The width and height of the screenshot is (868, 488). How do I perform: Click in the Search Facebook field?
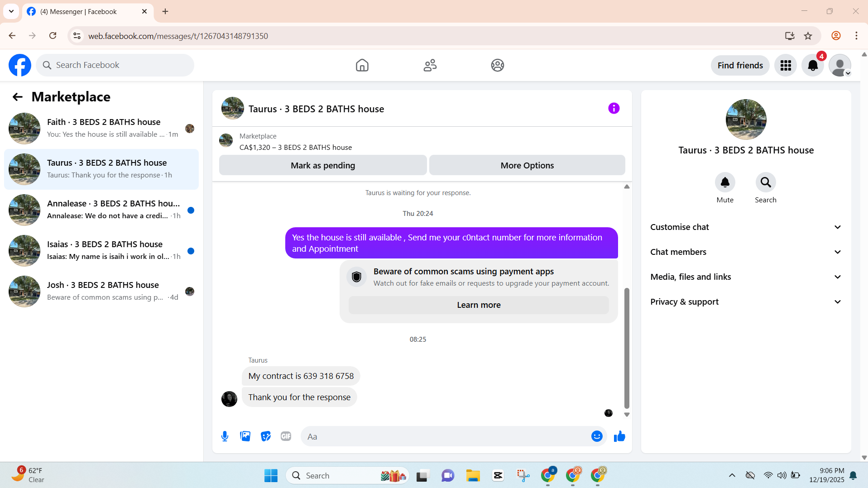tap(115, 65)
